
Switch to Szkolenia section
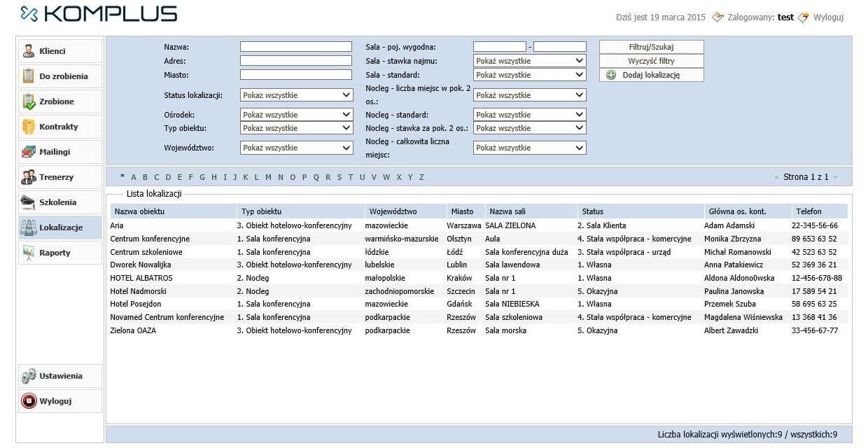(60, 202)
